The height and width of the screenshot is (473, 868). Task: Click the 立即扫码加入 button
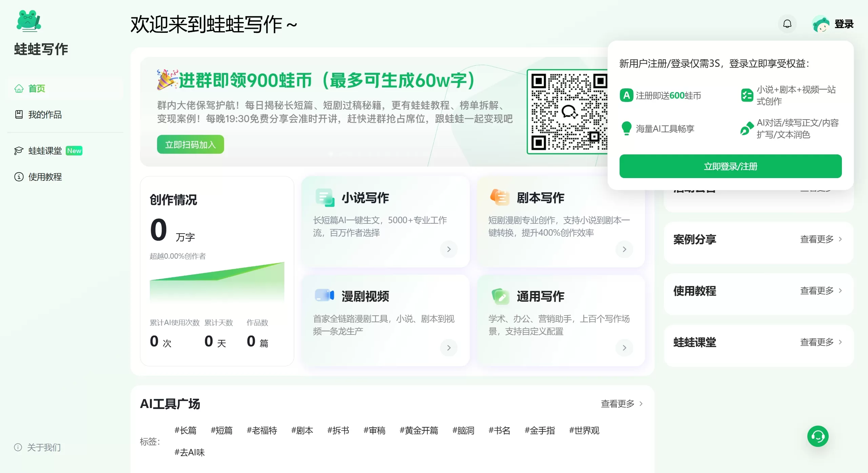pos(190,145)
